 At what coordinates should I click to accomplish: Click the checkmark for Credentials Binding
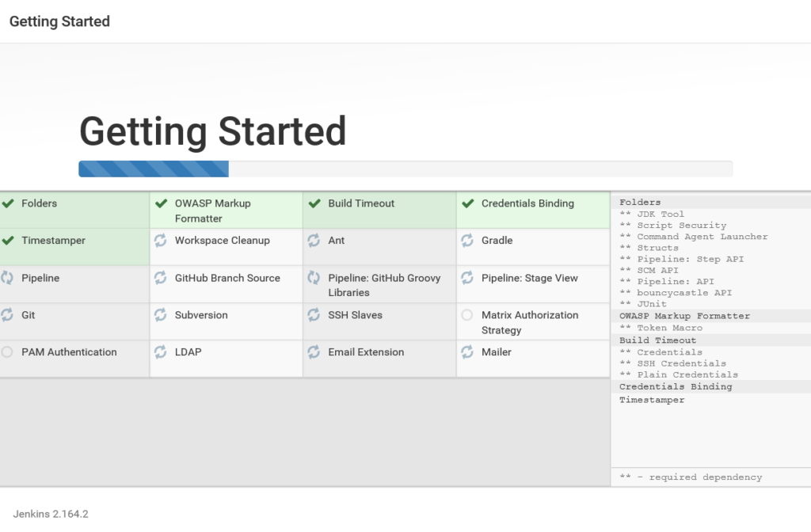coord(467,203)
